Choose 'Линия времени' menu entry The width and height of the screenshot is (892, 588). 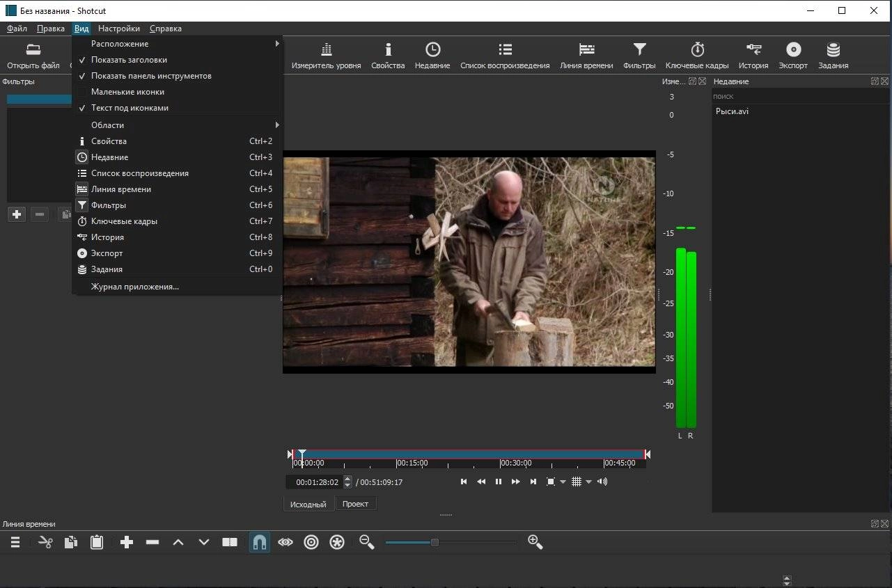(x=177, y=189)
